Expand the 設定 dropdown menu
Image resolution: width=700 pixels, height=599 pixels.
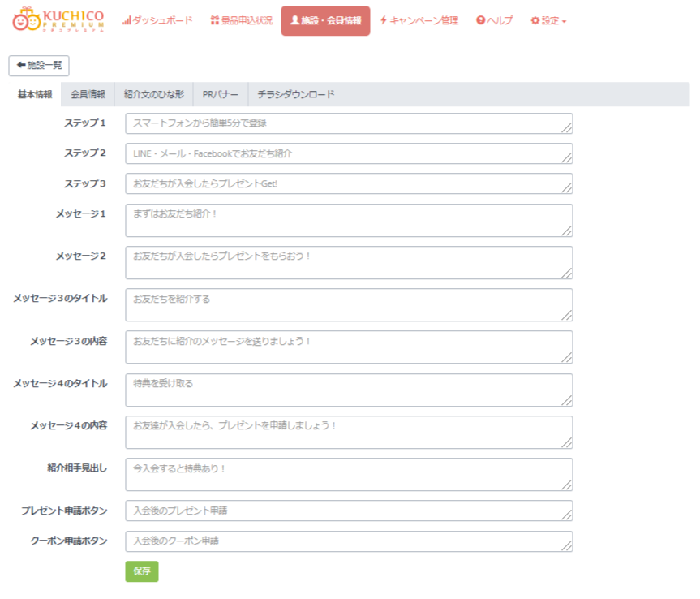[x=548, y=20]
